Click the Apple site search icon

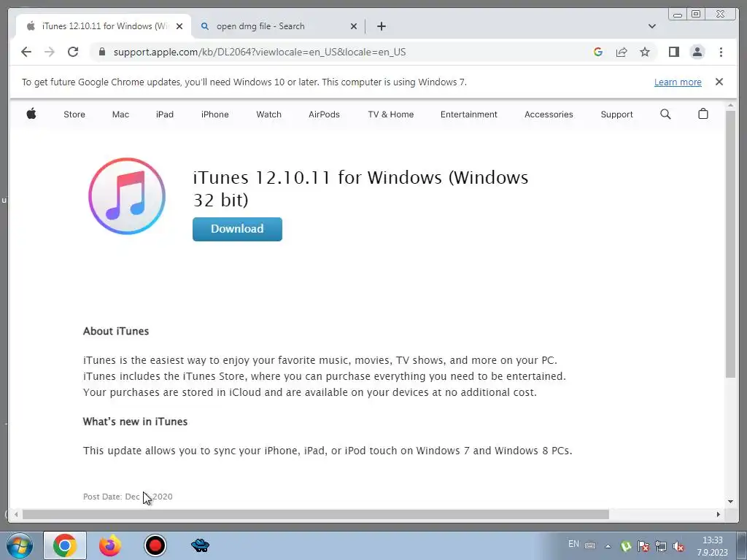coord(665,114)
